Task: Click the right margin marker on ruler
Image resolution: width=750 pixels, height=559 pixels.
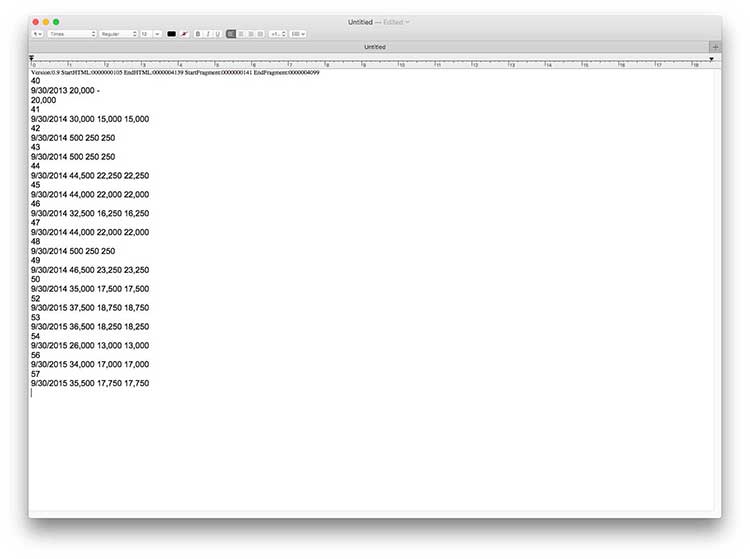Action: [x=711, y=59]
